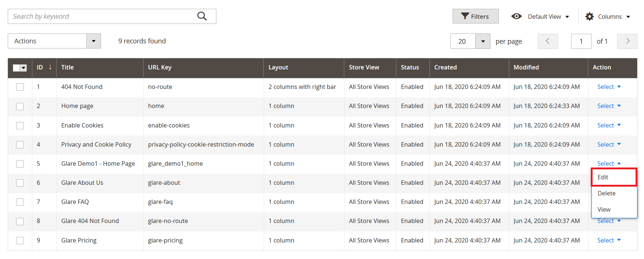Open the select-all checkbox dropdown arrow in header
The height and width of the screenshot is (259, 644).
(24, 68)
